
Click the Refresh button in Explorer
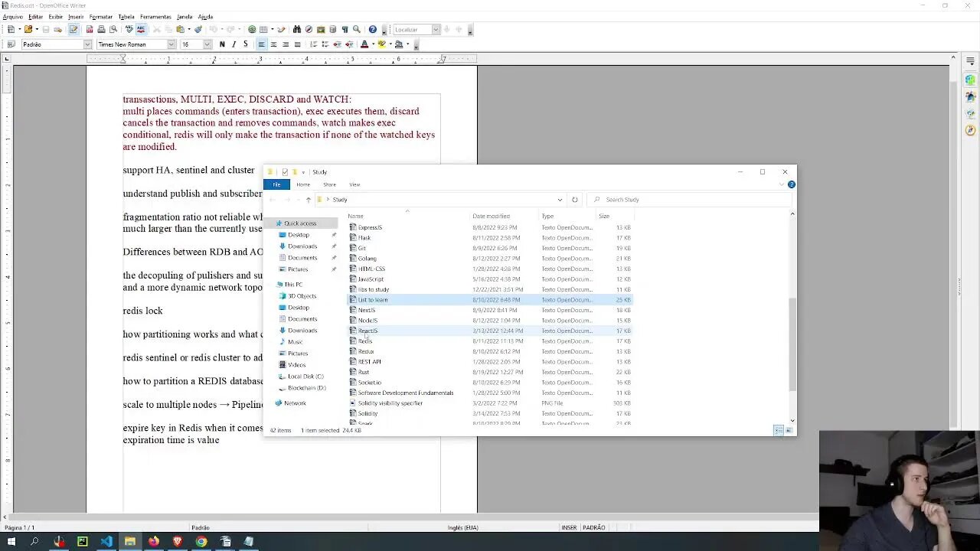coord(575,200)
